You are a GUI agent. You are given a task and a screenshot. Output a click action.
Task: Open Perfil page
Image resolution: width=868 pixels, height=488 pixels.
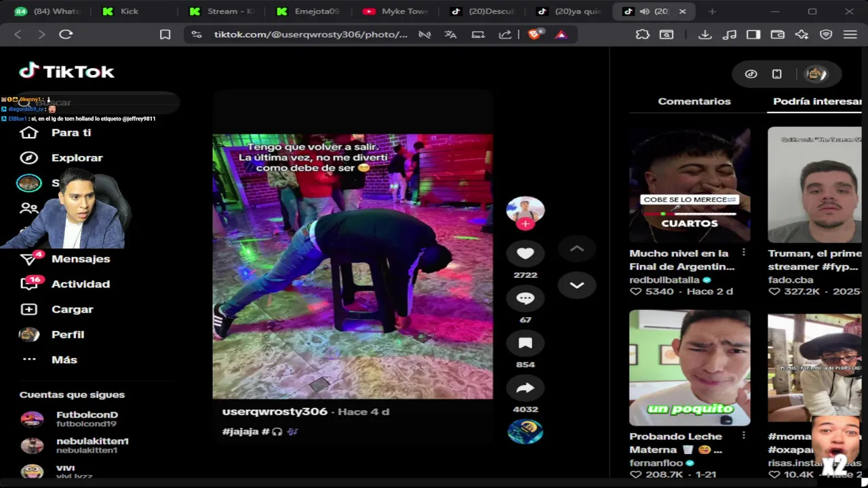point(68,334)
